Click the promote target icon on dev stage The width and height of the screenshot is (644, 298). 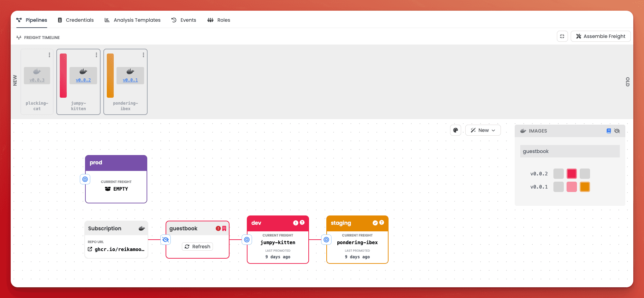[x=247, y=240]
